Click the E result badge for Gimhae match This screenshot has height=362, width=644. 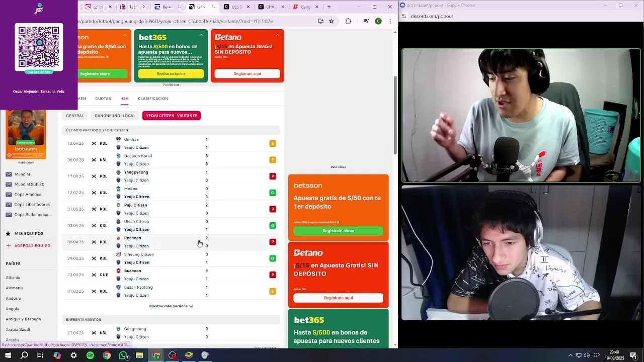click(273, 143)
